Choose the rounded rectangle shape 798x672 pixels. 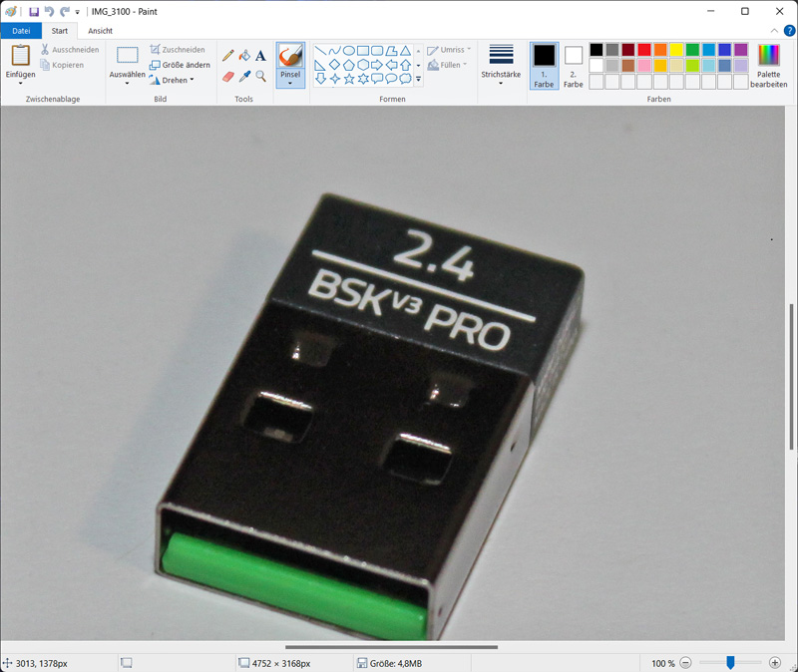[x=377, y=51]
